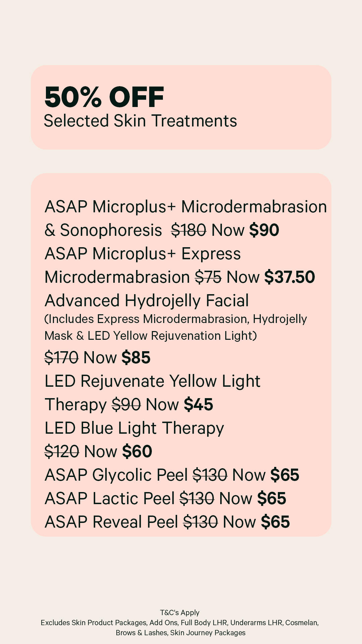Select 'ASAP Microplus+ Express' text
Image resolution: width=362 pixels, height=644 pixels.
[143, 254]
